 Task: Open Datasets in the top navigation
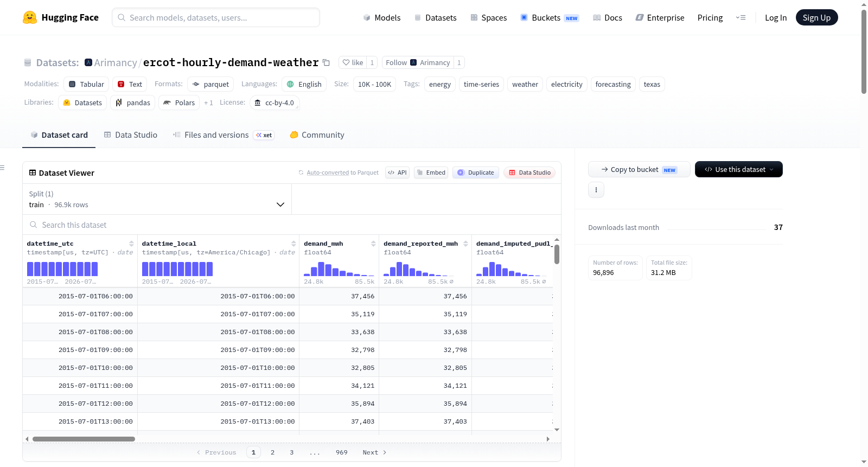point(435,17)
